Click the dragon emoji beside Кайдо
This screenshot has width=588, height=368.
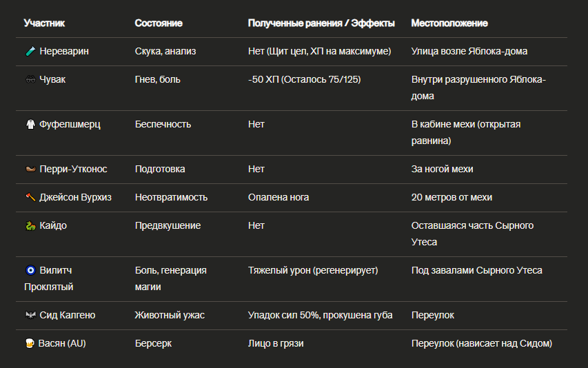30,225
